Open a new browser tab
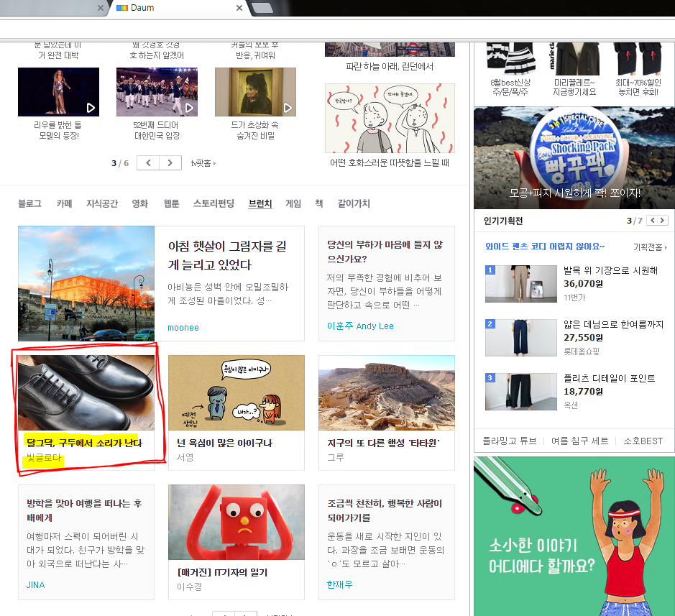 [262, 8]
